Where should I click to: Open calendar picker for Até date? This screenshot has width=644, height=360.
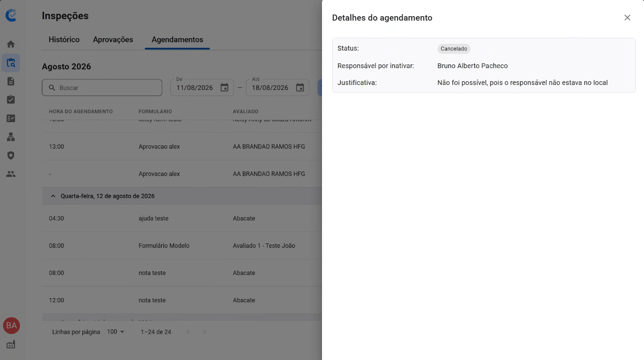tap(300, 87)
